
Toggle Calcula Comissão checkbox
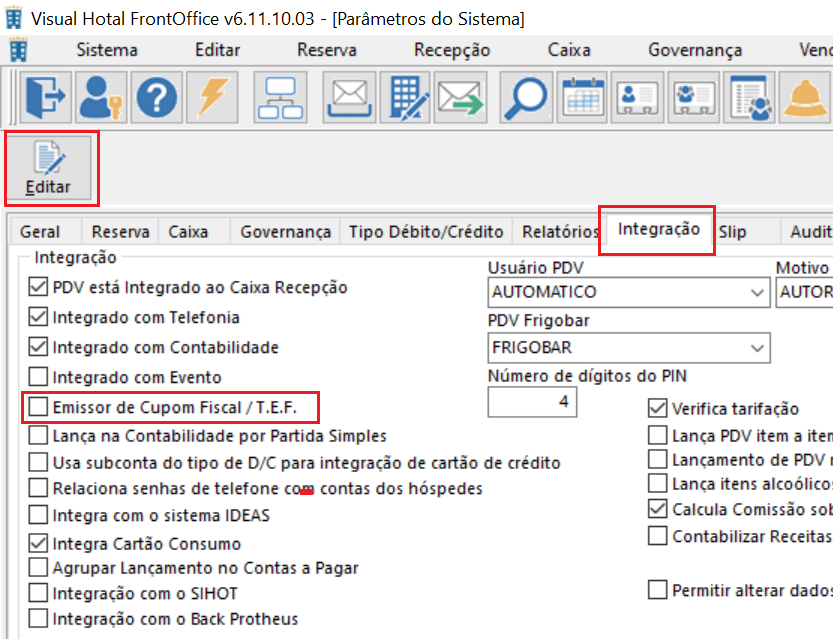658,509
